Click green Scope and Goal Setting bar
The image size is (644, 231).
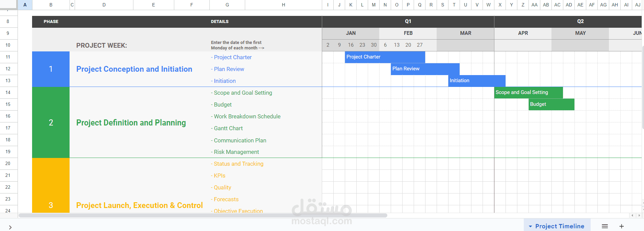pos(529,92)
